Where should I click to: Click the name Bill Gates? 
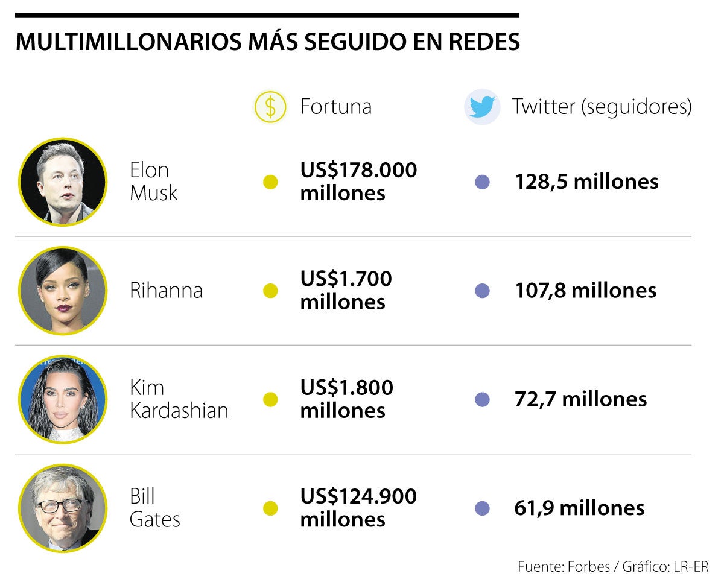[154, 508]
